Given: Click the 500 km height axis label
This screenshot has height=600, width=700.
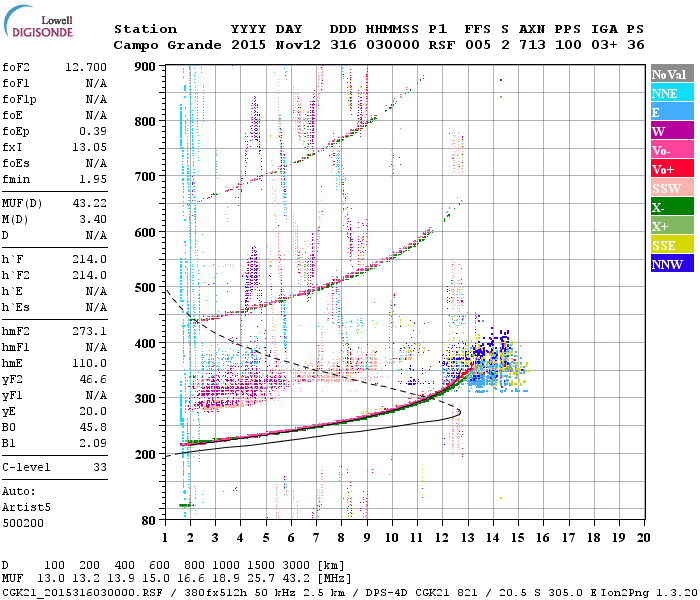Looking at the screenshot, I should tap(145, 288).
